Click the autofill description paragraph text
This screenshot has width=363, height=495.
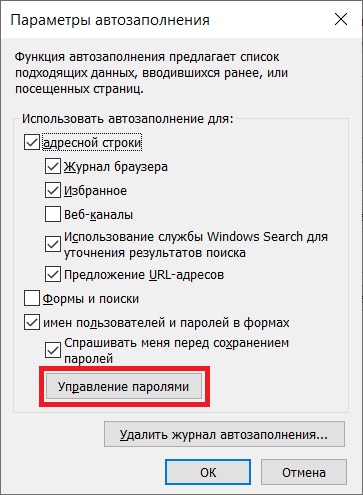(151, 73)
